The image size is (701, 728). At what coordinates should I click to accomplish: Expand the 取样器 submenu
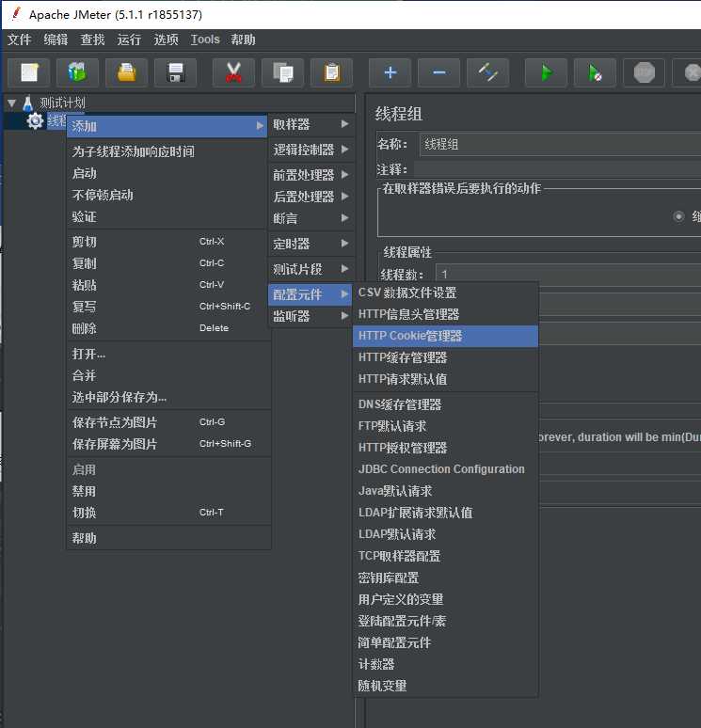311,124
